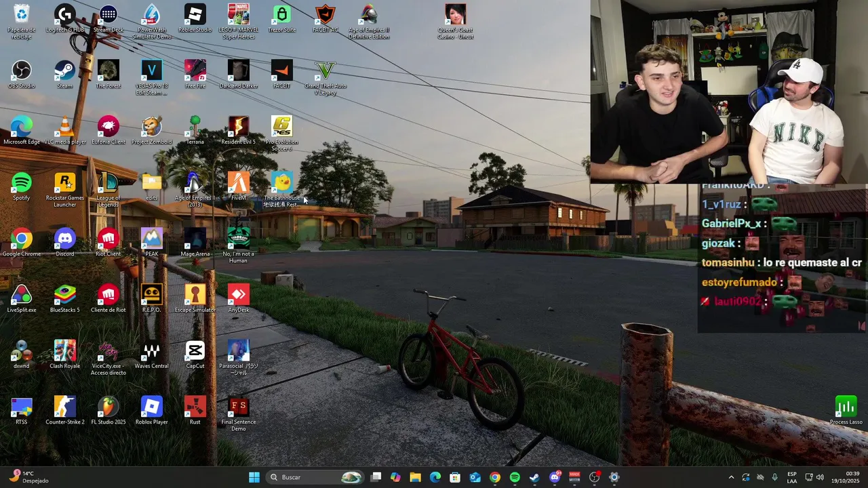Select Age of Empires II Definitive Edition

[369, 22]
